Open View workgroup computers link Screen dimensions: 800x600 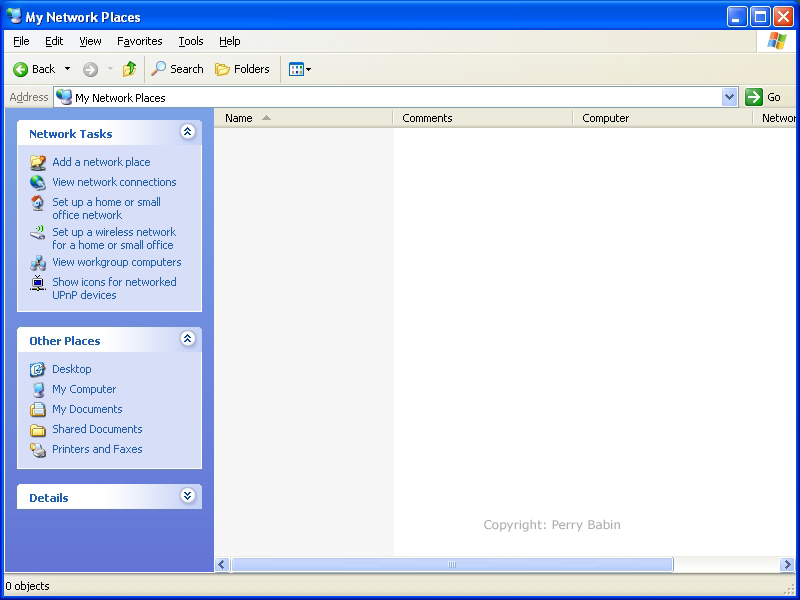(x=117, y=262)
